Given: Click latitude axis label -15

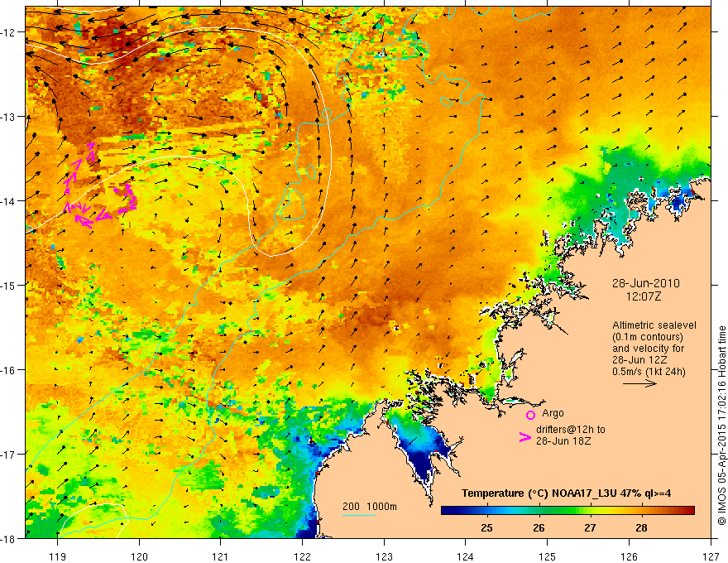Looking at the screenshot, I should coord(9,285).
